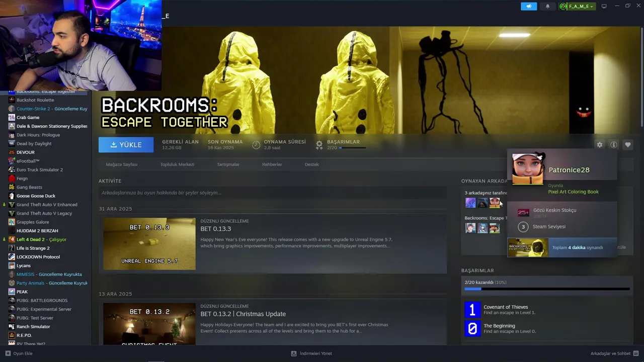644x362 pixels.
Task: Click Pixel Art Coloring Book link
Action: coord(573,192)
